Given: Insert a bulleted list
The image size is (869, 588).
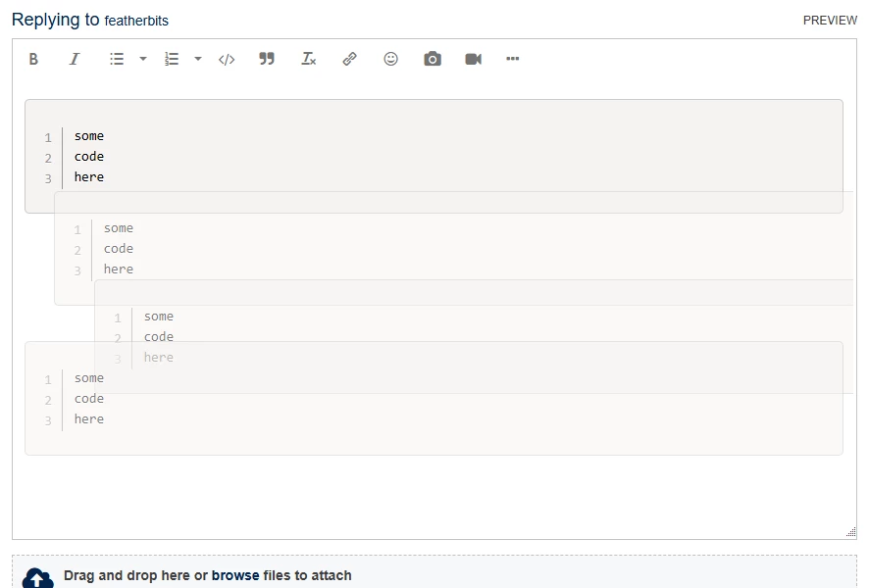Looking at the screenshot, I should (x=117, y=59).
